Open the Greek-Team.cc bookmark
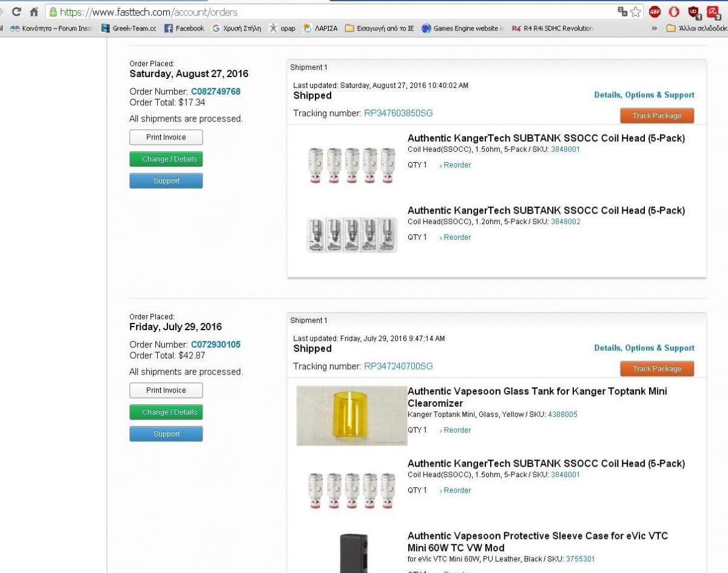728x573 pixels. pos(129,28)
